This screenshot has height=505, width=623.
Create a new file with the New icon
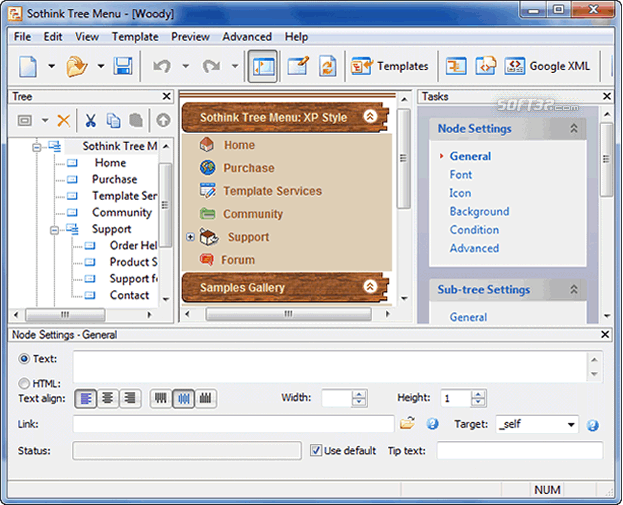point(28,66)
